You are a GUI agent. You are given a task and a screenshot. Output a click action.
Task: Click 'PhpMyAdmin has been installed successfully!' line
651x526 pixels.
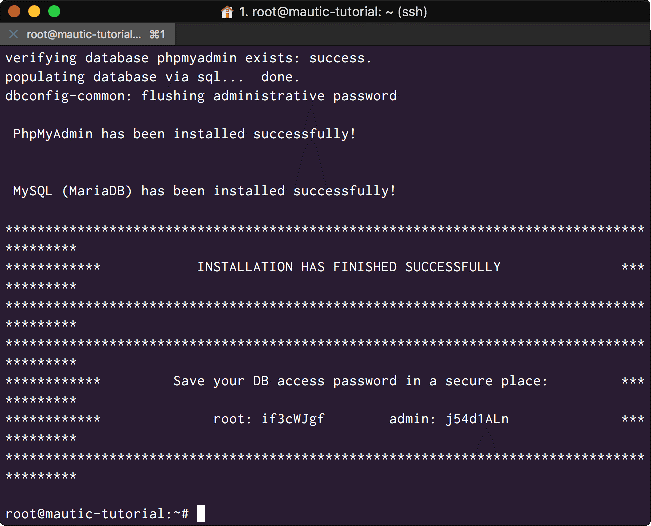pos(184,134)
